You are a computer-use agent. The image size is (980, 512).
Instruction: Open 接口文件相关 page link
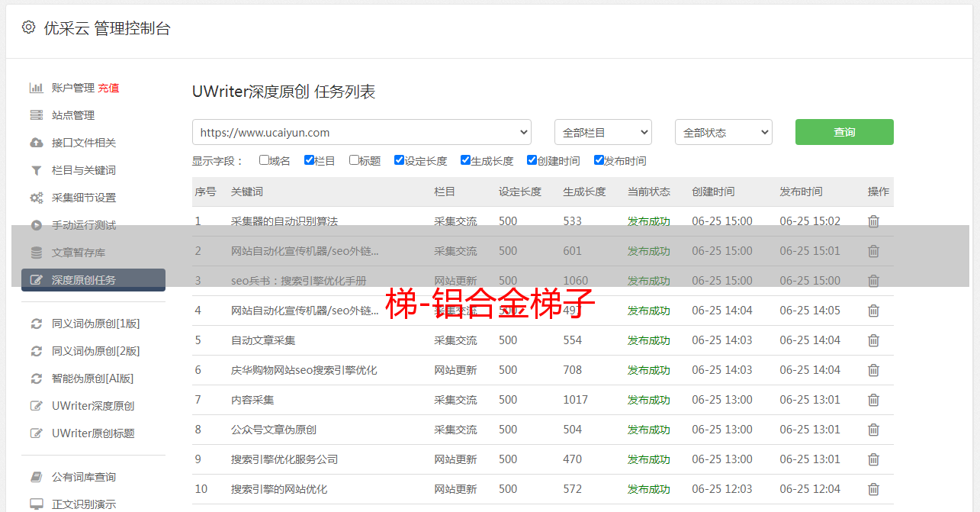point(84,143)
